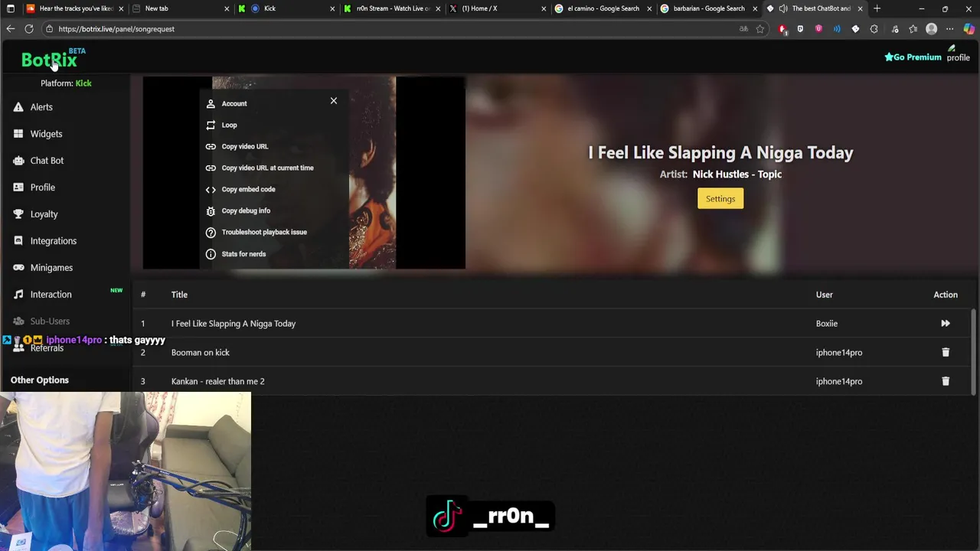980x551 pixels.
Task: Open the Alerts section icon
Action: pos(18,107)
